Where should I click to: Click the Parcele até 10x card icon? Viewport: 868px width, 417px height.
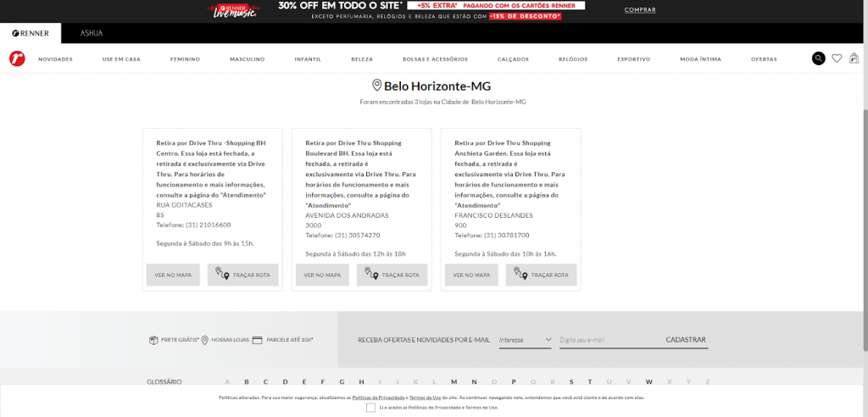[257, 340]
